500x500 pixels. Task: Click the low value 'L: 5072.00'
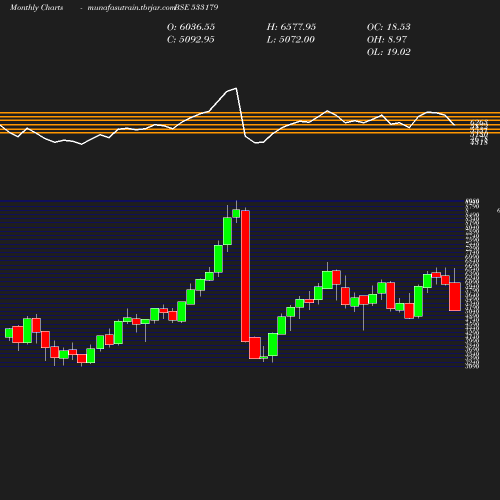tap(290, 39)
